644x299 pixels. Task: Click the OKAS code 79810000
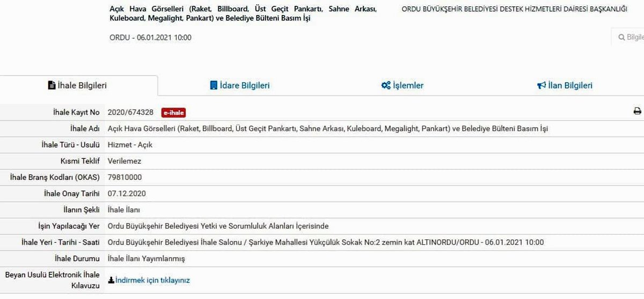click(125, 177)
